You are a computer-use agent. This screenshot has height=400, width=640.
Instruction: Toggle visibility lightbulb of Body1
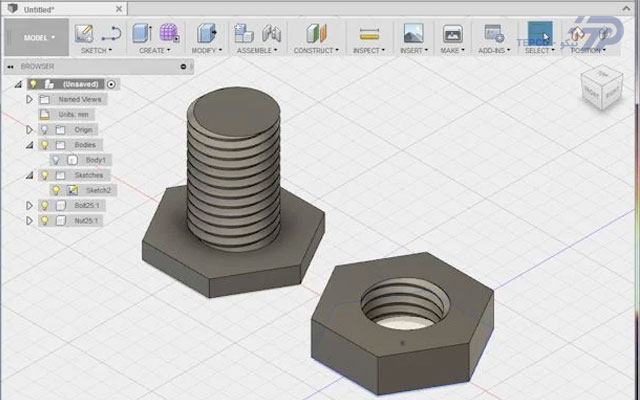click(x=56, y=160)
